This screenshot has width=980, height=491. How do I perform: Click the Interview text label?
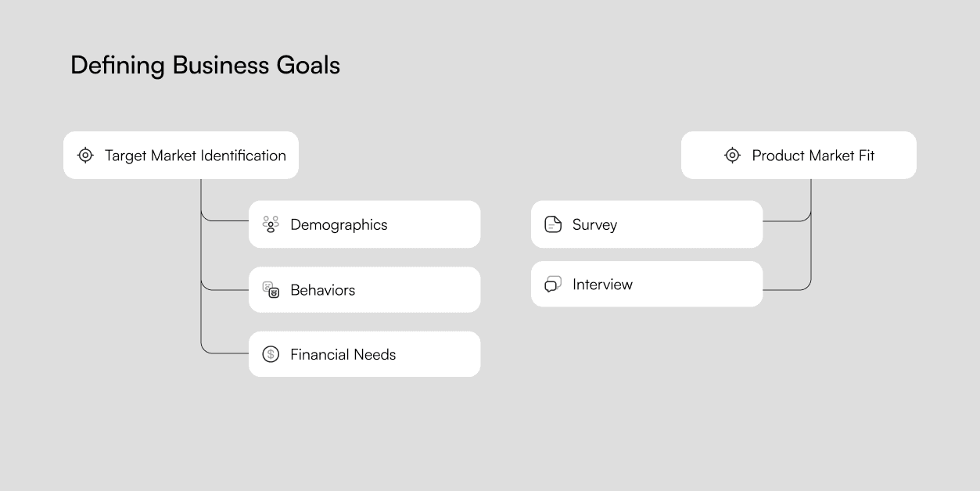click(x=602, y=284)
